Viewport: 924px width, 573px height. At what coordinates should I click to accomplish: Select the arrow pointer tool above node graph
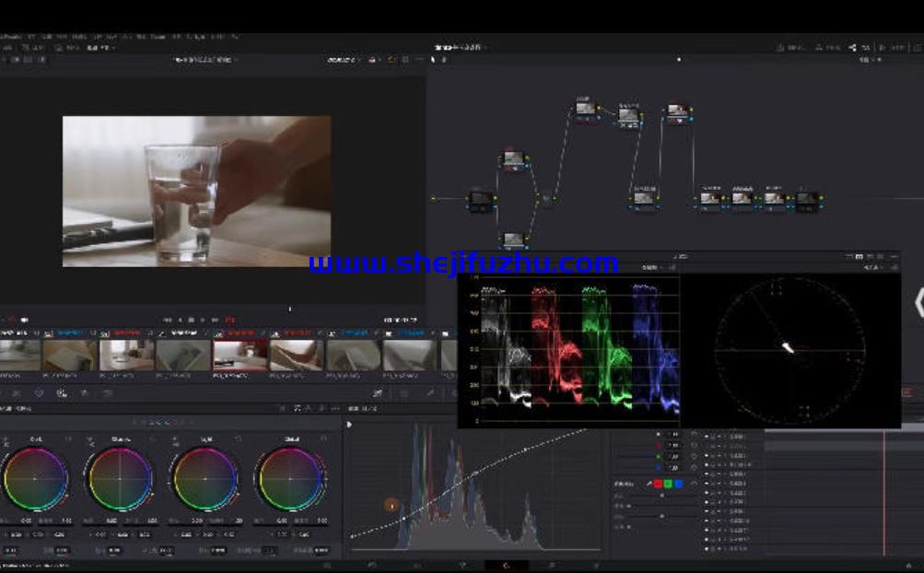tap(433, 60)
